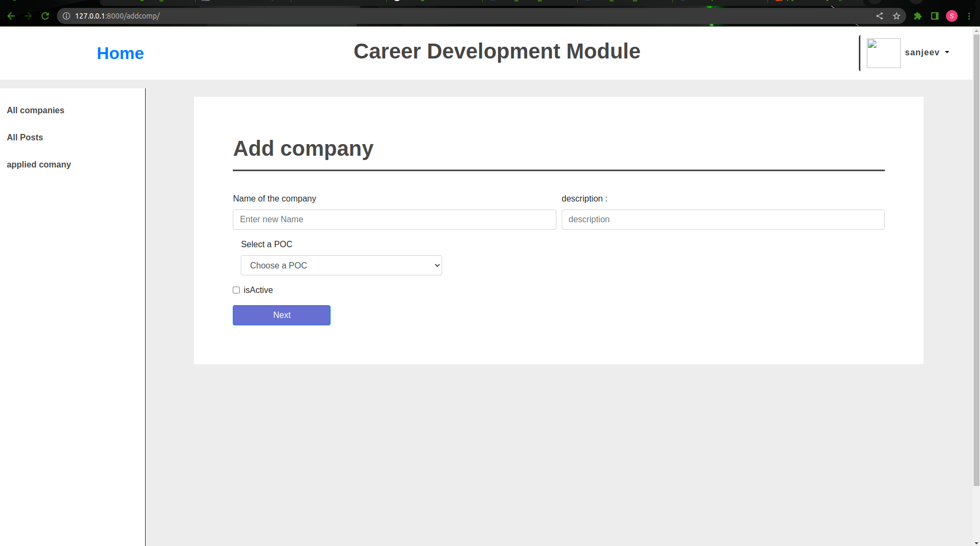The width and height of the screenshot is (980, 546).
Task: Click the Enter new Name input field
Action: pyautogui.click(x=394, y=219)
